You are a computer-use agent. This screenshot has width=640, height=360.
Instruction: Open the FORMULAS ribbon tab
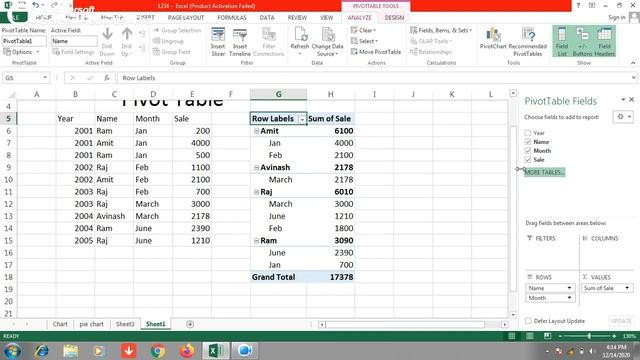[232, 18]
